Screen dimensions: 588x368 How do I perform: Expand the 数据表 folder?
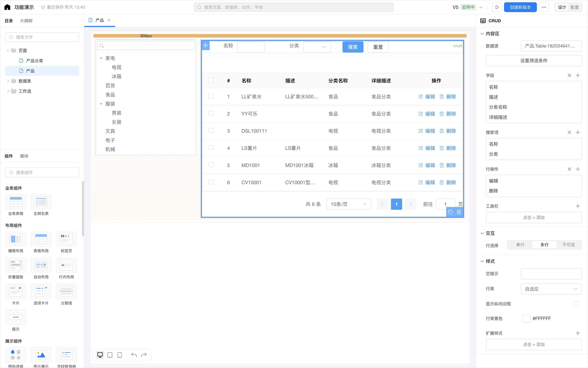(8, 81)
